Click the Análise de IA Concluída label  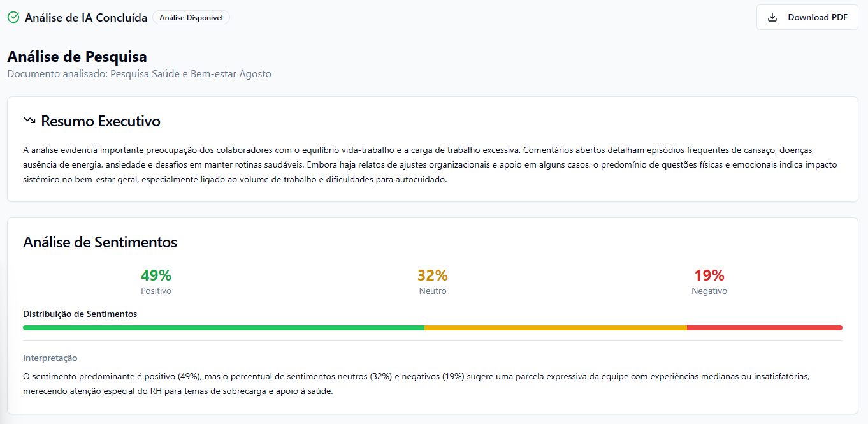point(86,18)
